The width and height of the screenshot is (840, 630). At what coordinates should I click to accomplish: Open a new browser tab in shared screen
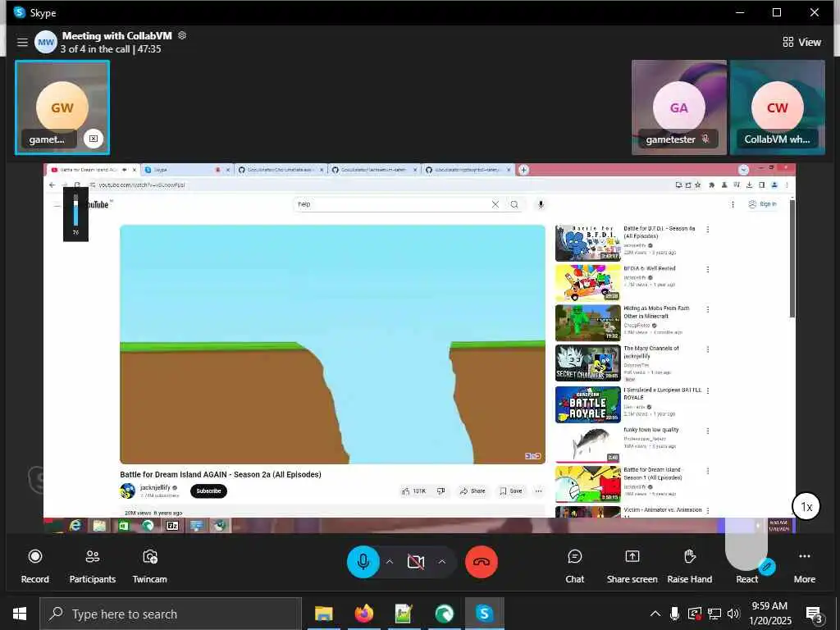point(523,169)
